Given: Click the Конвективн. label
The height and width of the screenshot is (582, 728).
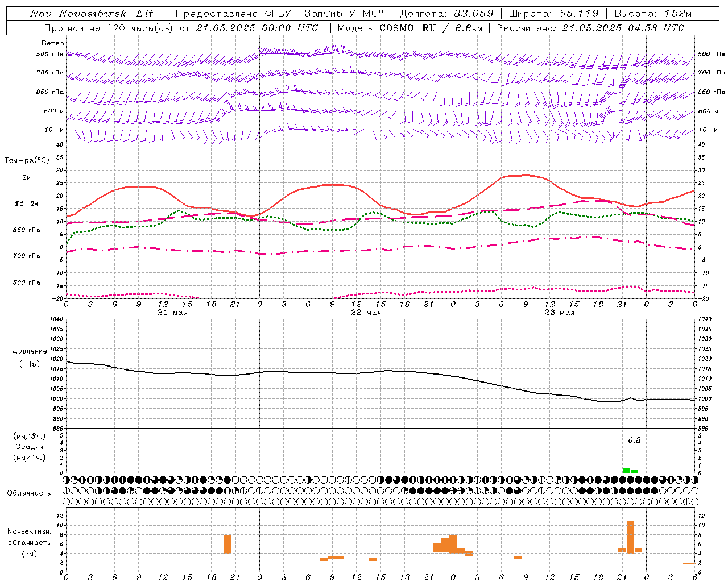Looking at the screenshot, I should click(x=29, y=531).
